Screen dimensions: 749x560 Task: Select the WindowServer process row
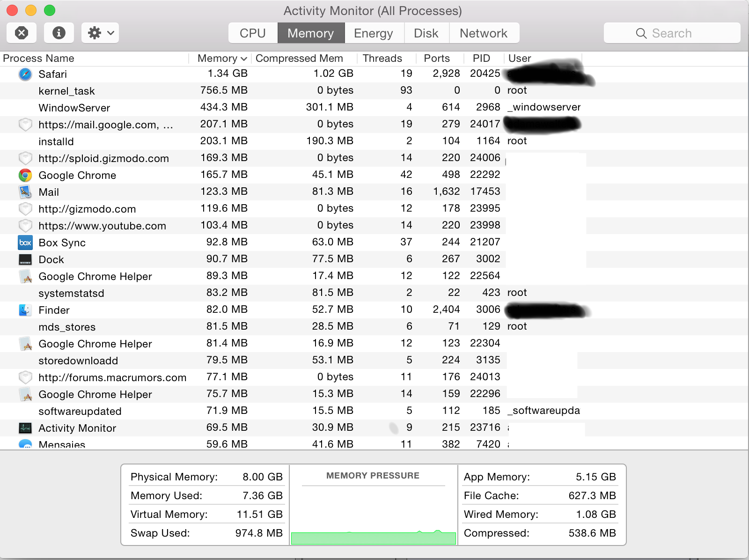(x=374, y=108)
